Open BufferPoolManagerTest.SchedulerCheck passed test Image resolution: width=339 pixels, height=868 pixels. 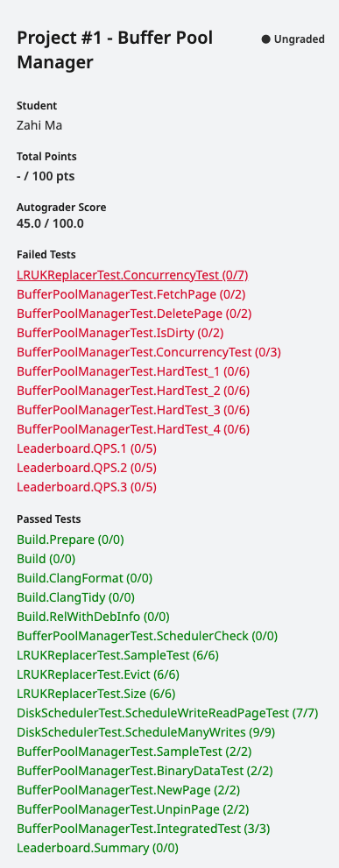[147, 636]
